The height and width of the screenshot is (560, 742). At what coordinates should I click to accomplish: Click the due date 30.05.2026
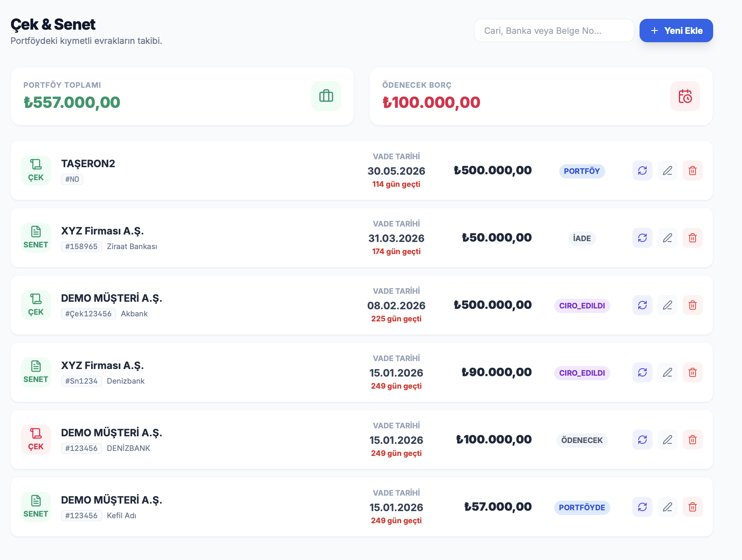[x=397, y=171]
